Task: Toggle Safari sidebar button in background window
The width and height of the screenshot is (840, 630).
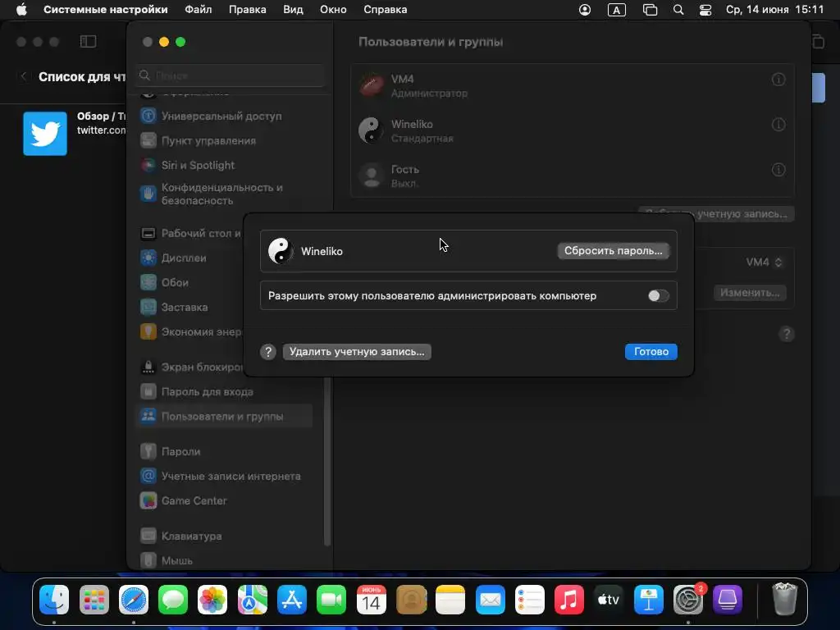Action: click(88, 42)
